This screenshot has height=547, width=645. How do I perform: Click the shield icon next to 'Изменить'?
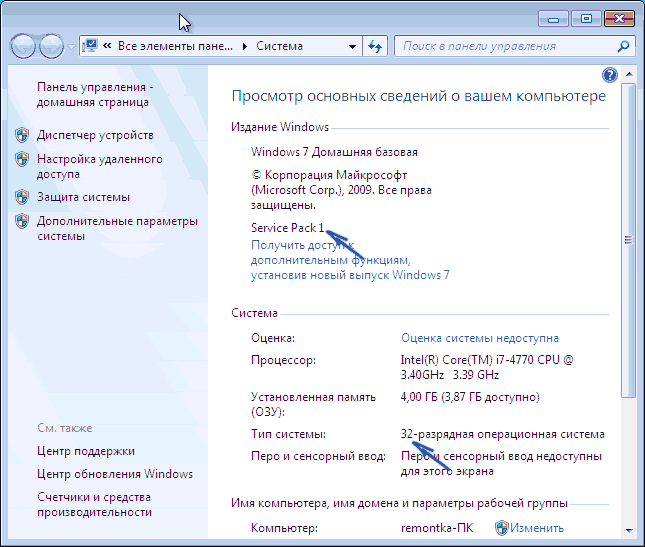pos(501,528)
